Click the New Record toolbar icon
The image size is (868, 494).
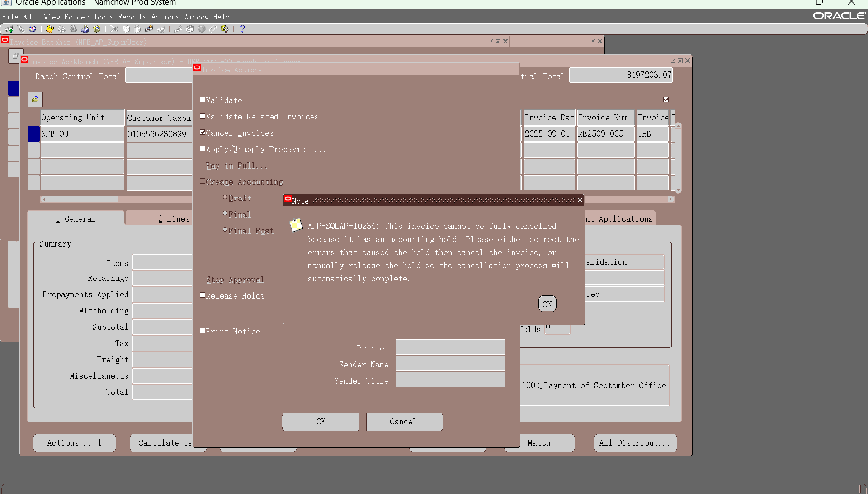point(9,29)
